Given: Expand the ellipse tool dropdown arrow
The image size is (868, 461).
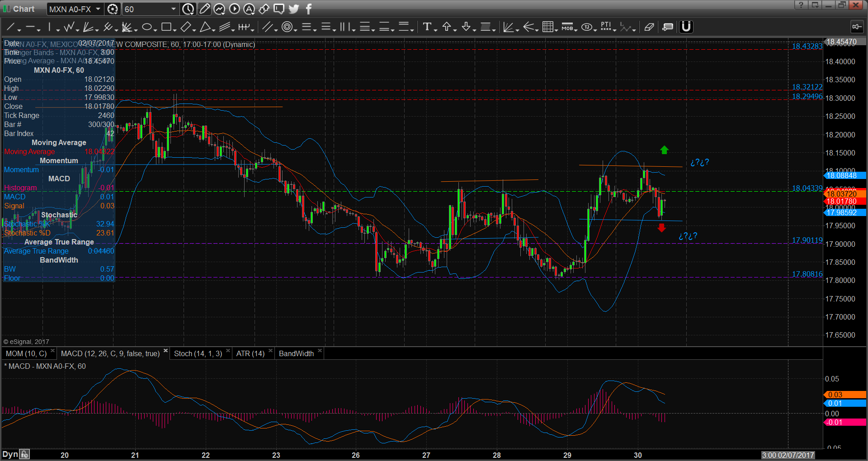Looking at the screenshot, I should click(155, 30).
